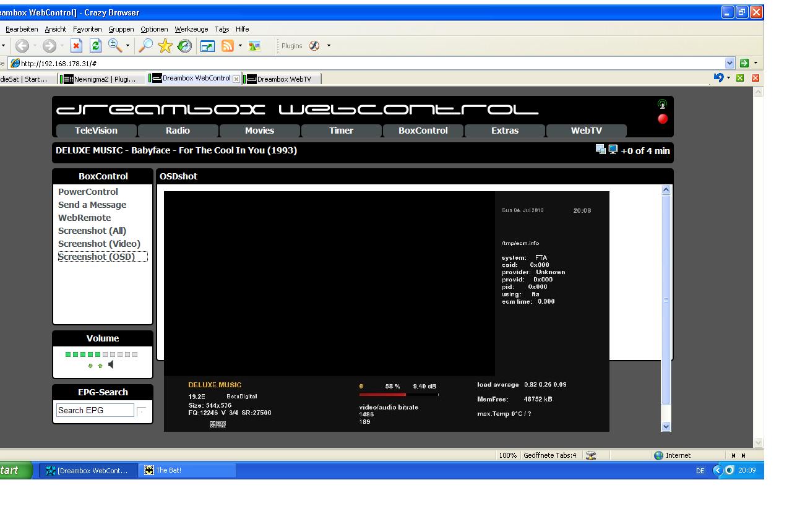Open the Favoriten menu

(87, 29)
